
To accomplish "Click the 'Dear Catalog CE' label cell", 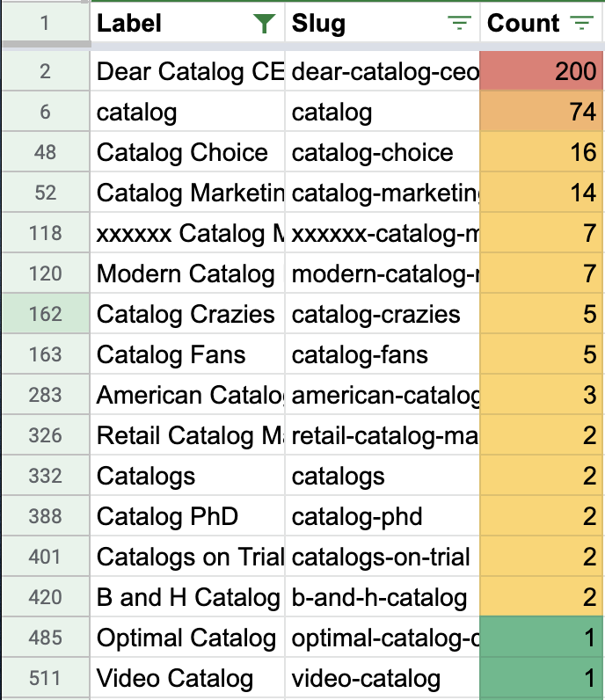I will [x=188, y=71].
